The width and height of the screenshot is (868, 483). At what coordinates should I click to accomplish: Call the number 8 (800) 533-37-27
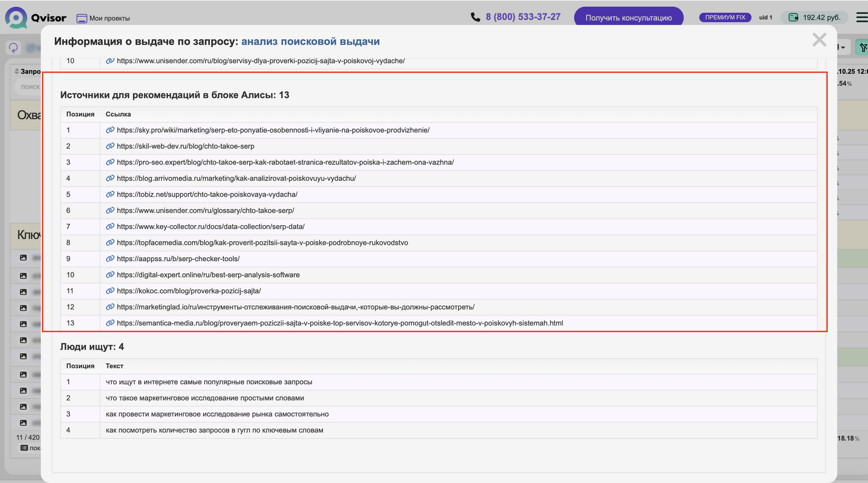tap(523, 17)
